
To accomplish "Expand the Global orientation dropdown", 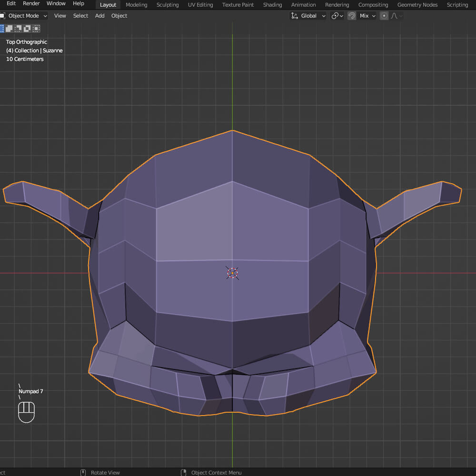I will 313,16.
